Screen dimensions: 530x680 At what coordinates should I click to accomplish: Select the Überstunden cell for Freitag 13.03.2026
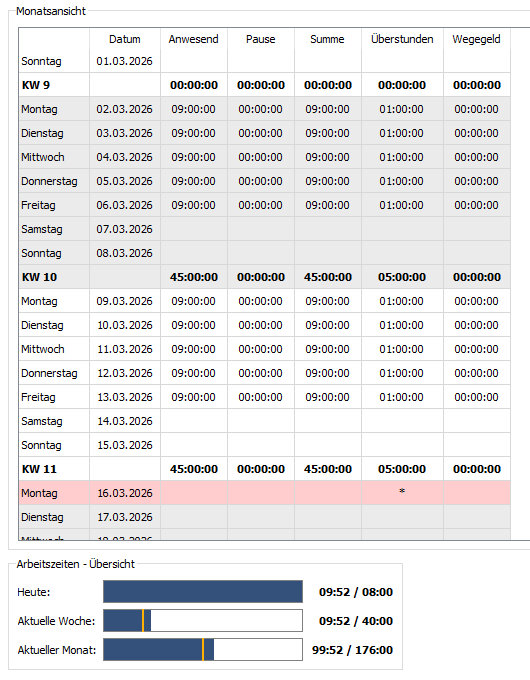tap(402, 397)
